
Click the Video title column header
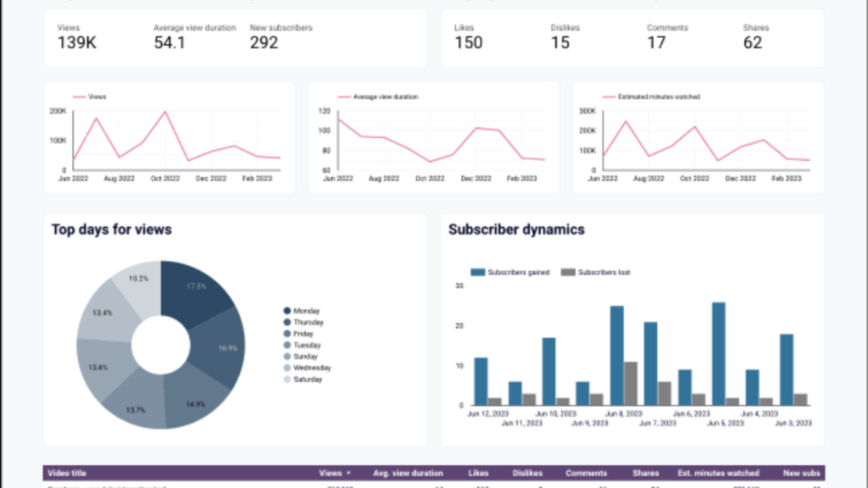tap(69, 474)
